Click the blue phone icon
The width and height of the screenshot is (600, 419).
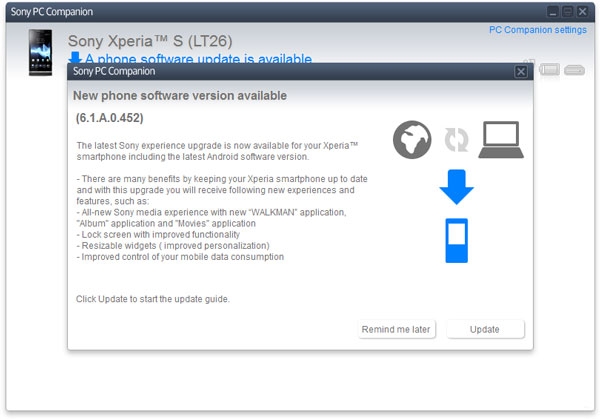point(457,241)
